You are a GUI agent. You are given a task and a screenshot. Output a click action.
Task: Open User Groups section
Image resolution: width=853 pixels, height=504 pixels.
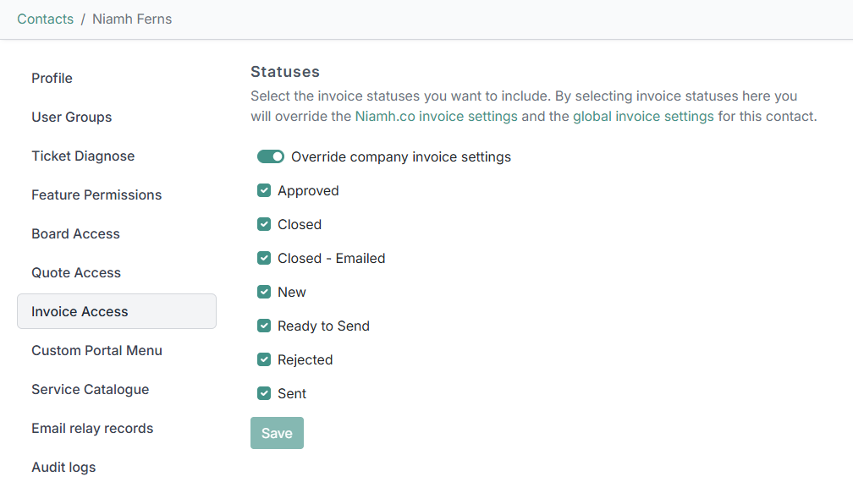pyautogui.click(x=72, y=117)
